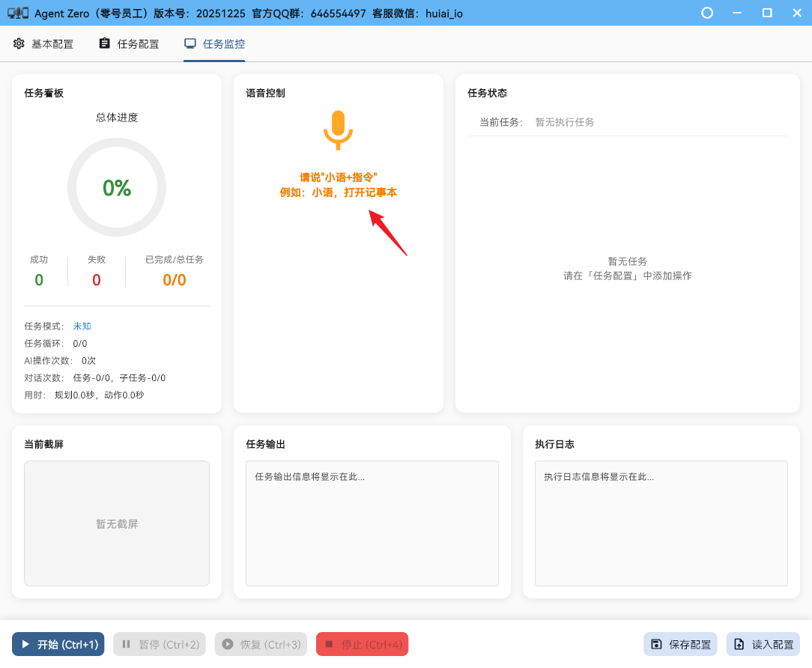
Task: Click the play triangle icon on 开始
Action: [25, 644]
